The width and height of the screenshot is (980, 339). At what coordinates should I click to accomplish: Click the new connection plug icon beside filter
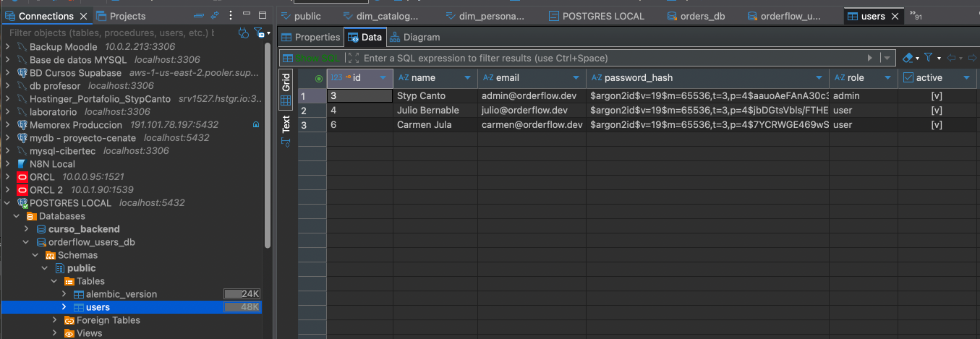click(244, 33)
